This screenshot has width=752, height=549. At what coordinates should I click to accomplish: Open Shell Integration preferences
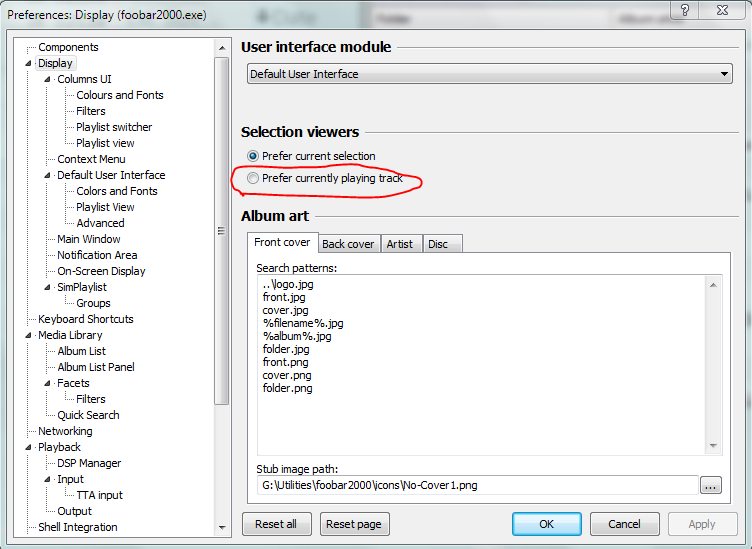[x=78, y=527]
